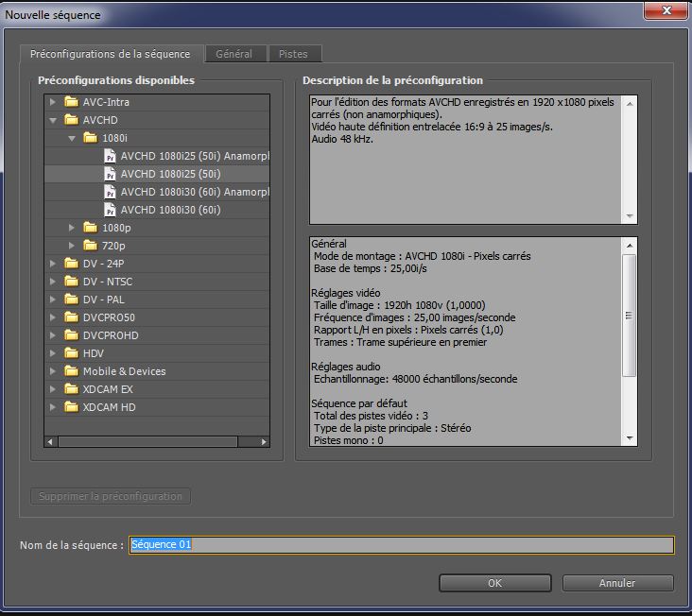Image resolution: width=692 pixels, height=616 pixels.
Task: Expand the Mobile & Devices folder arrow
Action: 53,371
